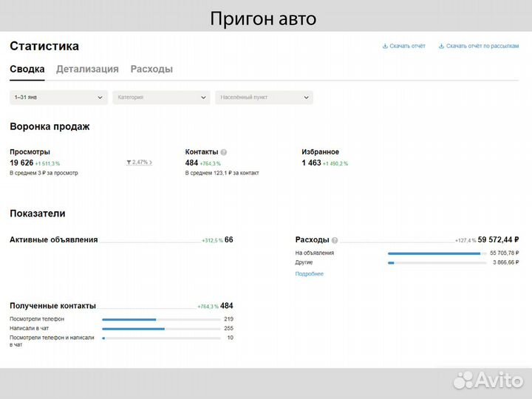
Task: Click the help icon next to Расходы
Action: tap(335, 240)
